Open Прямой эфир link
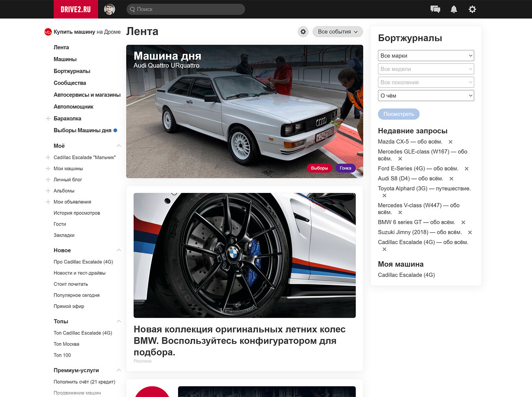 tap(69, 306)
